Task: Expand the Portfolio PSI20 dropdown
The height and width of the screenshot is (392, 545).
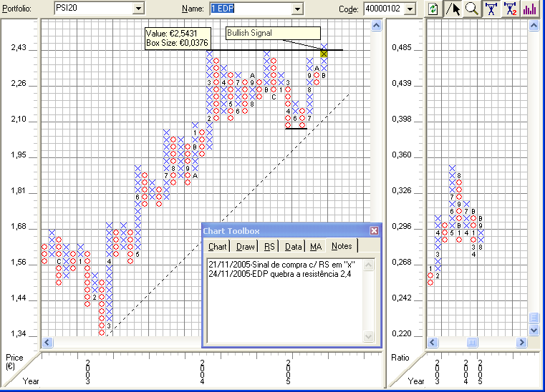Action: coord(138,9)
